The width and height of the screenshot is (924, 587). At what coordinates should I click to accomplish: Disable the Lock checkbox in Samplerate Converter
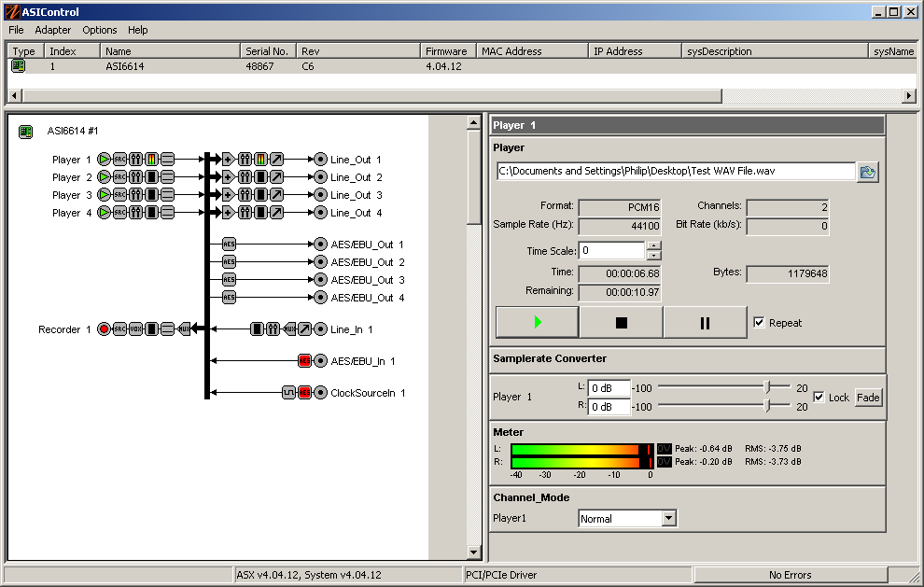819,397
